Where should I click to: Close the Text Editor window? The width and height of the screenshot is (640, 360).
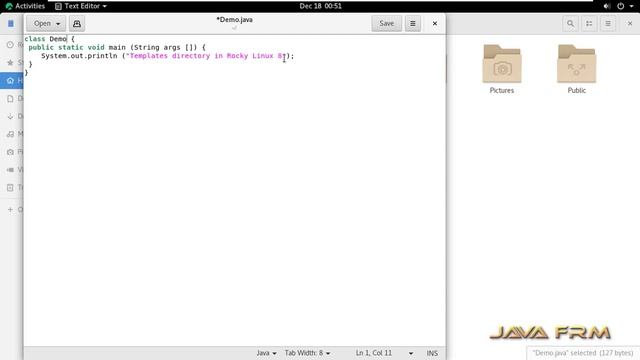coord(435,24)
